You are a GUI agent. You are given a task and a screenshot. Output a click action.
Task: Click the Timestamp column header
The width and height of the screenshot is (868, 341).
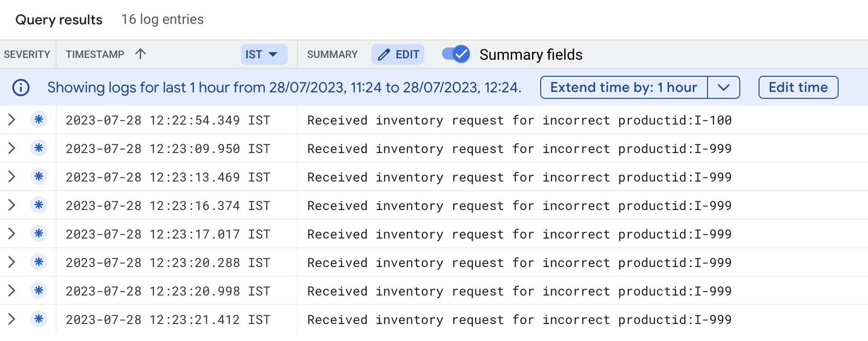pyautogui.click(x=95, y=55)
